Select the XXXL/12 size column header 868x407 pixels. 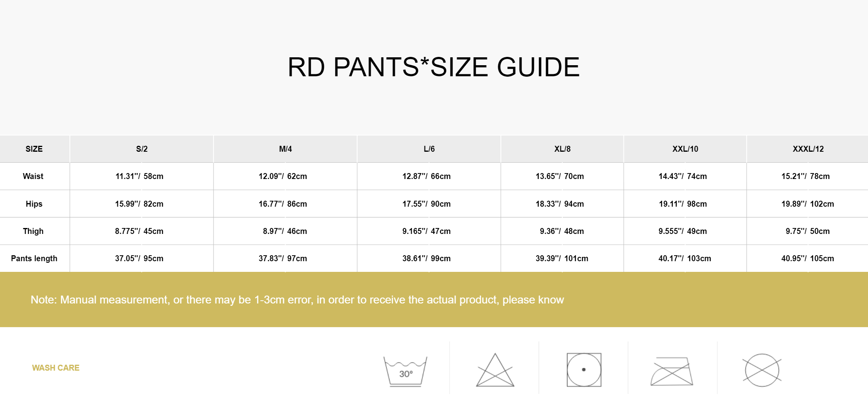[x=808, y=149]
